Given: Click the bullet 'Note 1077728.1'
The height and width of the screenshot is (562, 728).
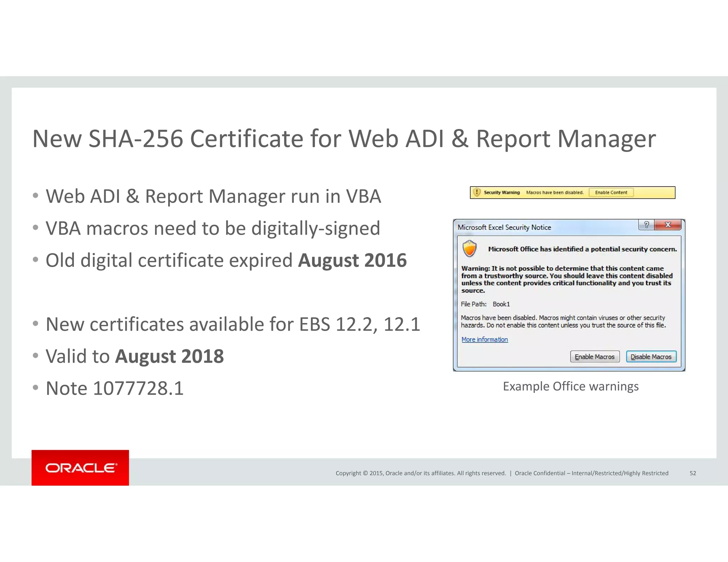Looking at the screenshot, I should [114, 388].
